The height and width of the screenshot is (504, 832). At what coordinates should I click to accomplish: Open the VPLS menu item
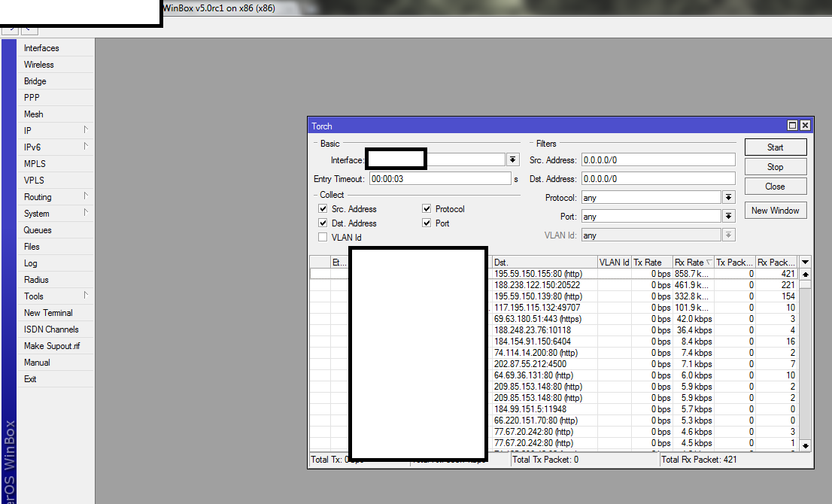click(56, 181)
